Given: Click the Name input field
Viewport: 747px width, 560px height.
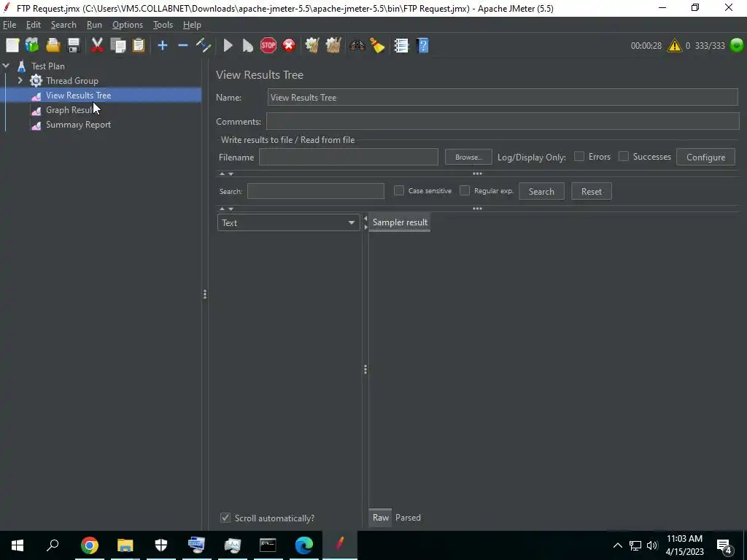Looking at the screenshot, I should click(x=503, y=97).
